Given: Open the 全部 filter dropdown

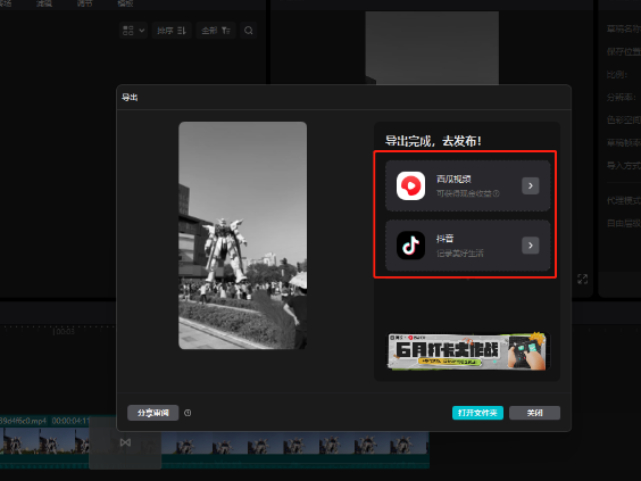Looking at the screenshot, I should click(x=216, y=30).
